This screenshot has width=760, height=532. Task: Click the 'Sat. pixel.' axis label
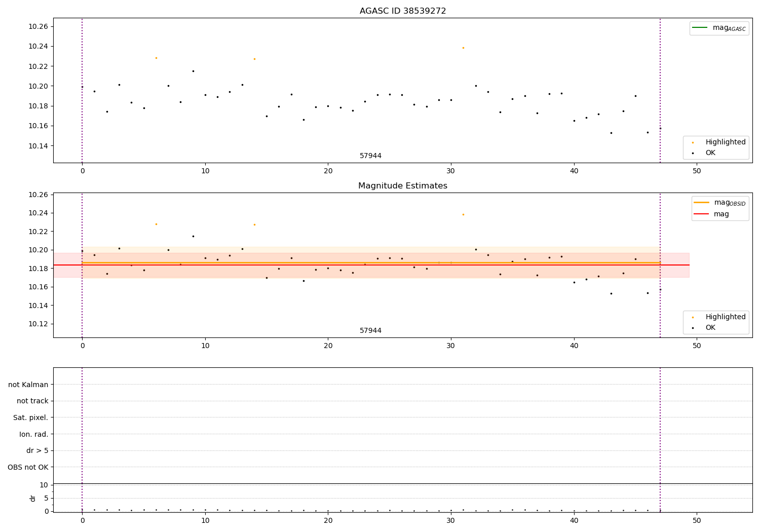pyautogui.click(x=31, y=418)
